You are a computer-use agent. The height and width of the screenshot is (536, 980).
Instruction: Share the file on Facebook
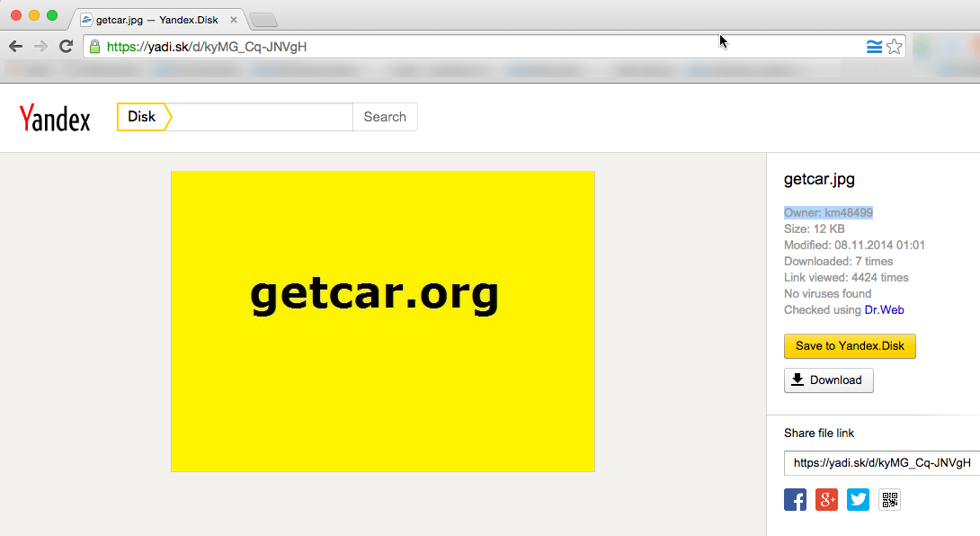tap(795, 499)
